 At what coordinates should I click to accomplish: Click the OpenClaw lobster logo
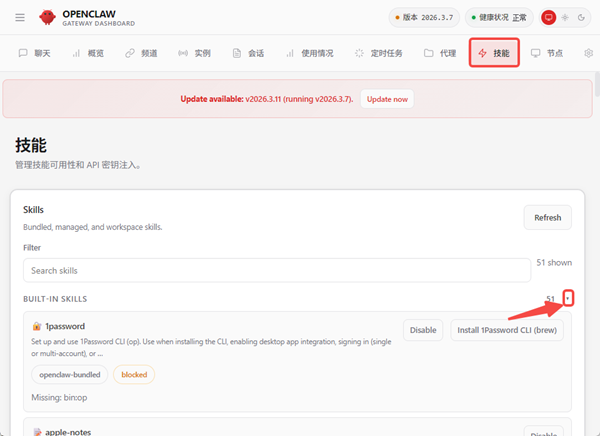tap(47, 18)
